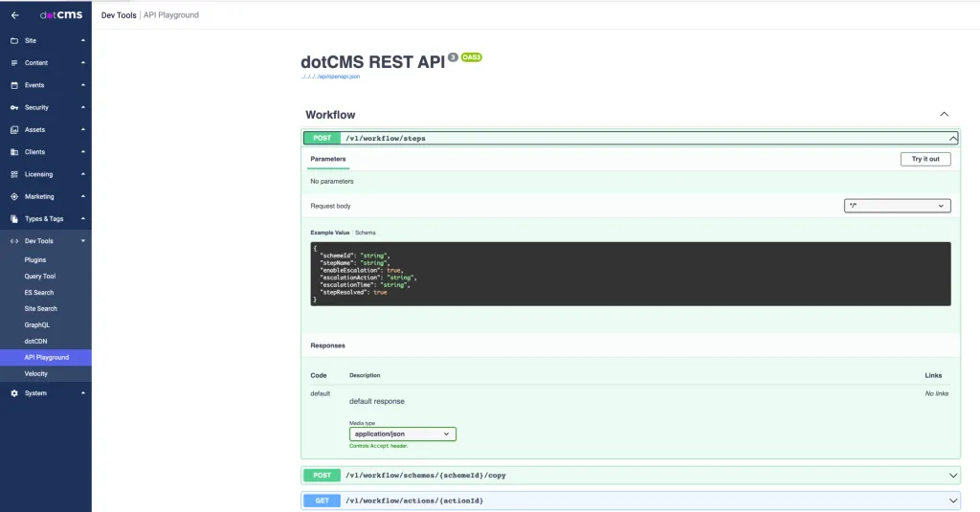Click the Events sidebar label
The image size is (980, 512).
34,85
